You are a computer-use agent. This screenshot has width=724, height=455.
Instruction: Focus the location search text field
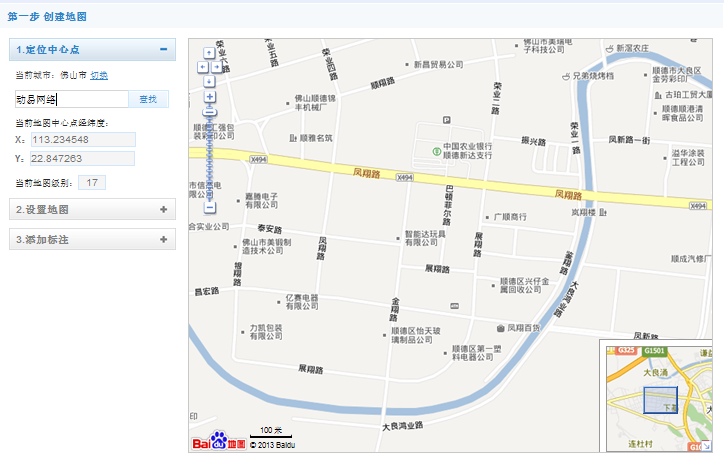click(70, 99)
